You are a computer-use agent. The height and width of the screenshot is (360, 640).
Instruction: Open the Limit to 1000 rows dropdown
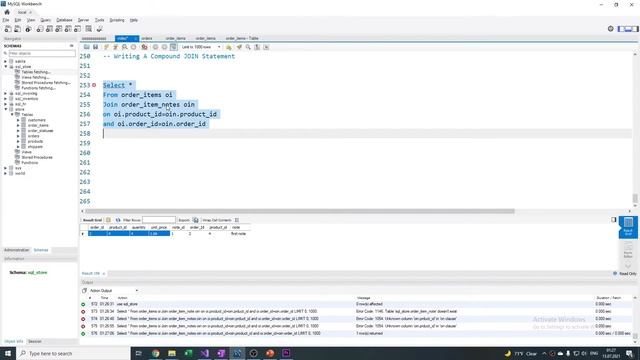click(x=201, y=47)
